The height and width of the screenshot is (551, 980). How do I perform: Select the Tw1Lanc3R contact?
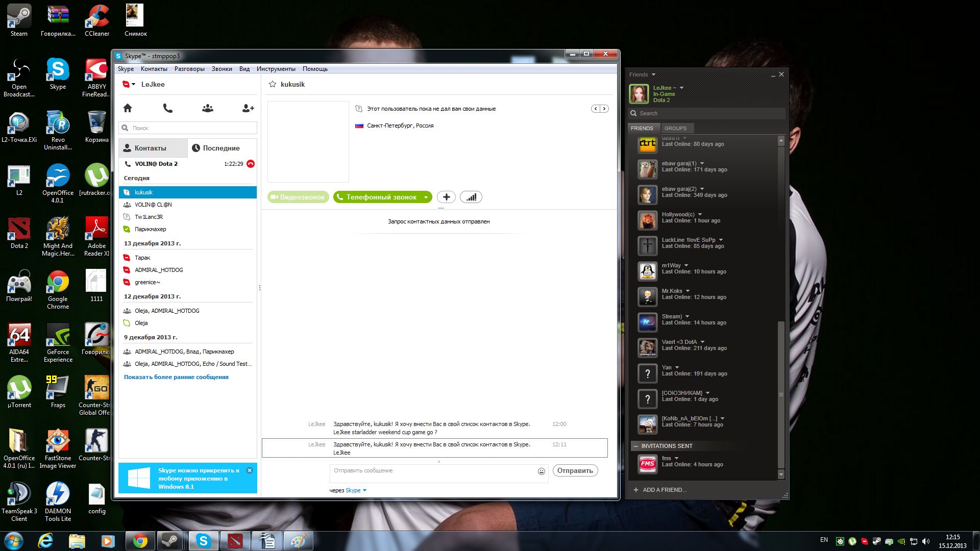tap(188, 217)
